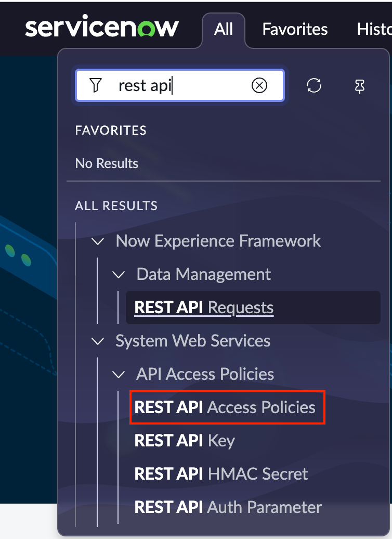Collapse the System Web Services section
Image resolution: width=392 pixels, height=539 pixels.
coord(98,341)
